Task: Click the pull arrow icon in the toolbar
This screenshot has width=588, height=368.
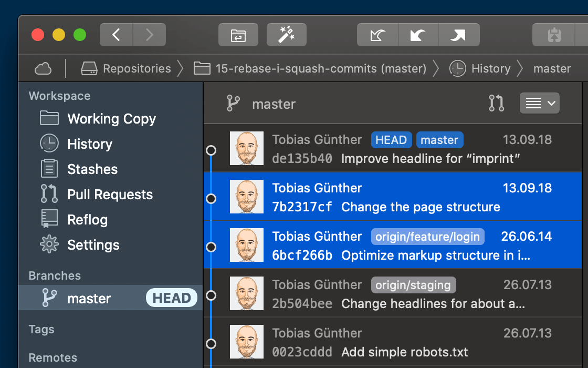Action: (418, 35)
